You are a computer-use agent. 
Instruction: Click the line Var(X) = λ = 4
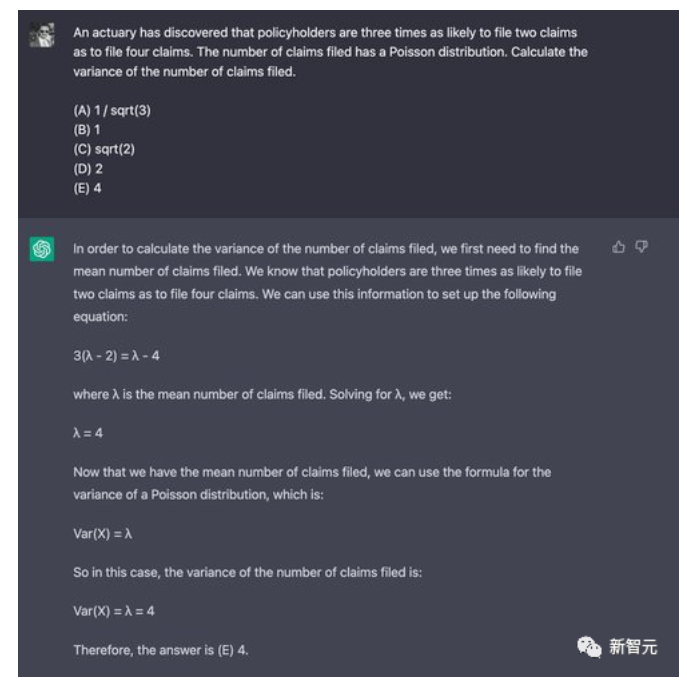coord(115,611)
